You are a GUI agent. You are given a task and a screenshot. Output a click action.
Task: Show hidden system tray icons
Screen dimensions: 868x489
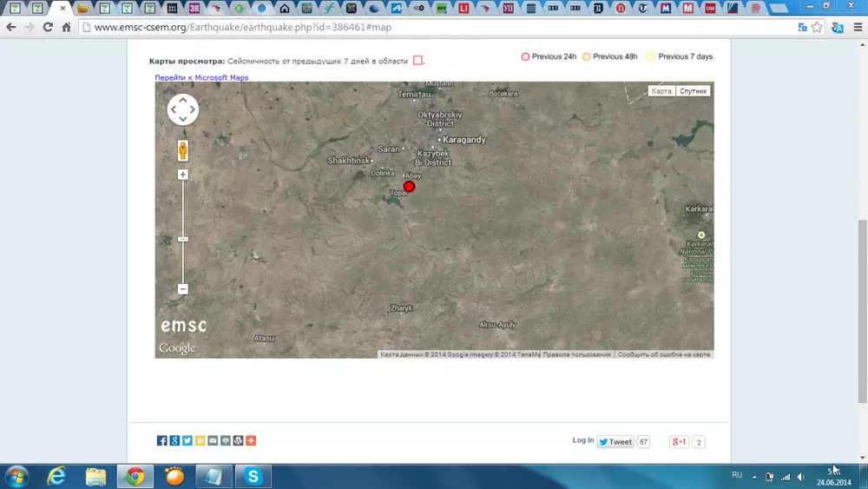coord(754,477)
